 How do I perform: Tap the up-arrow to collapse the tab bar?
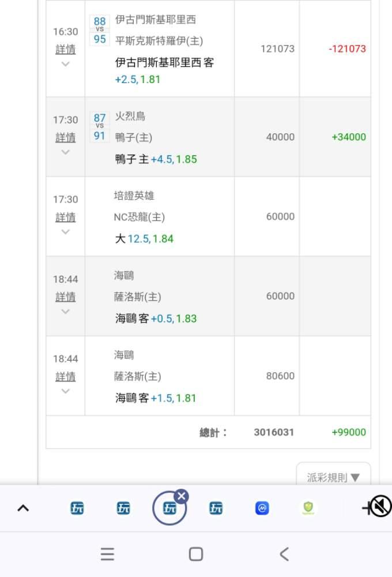pyautogui.click(x=23, y=508)
